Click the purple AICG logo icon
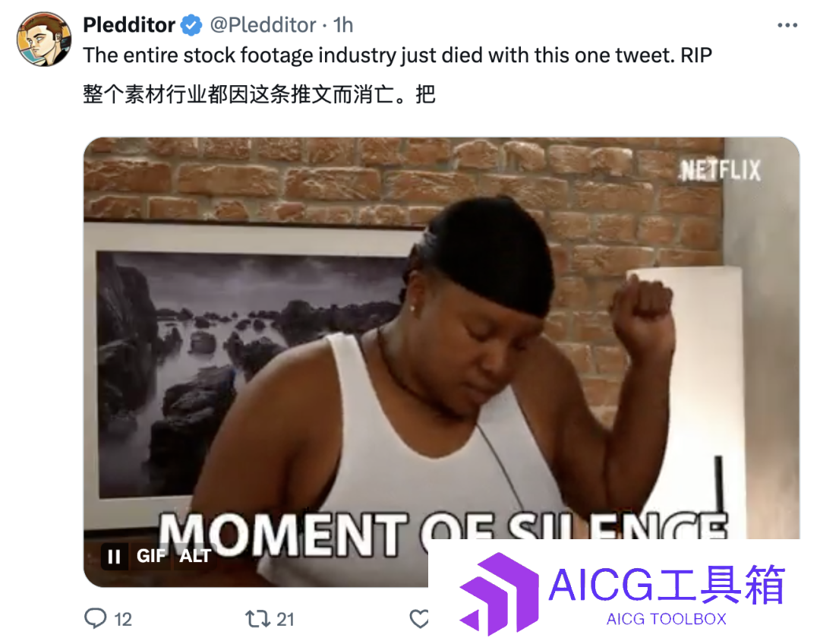Screen dimensions: 820x644 499,593
